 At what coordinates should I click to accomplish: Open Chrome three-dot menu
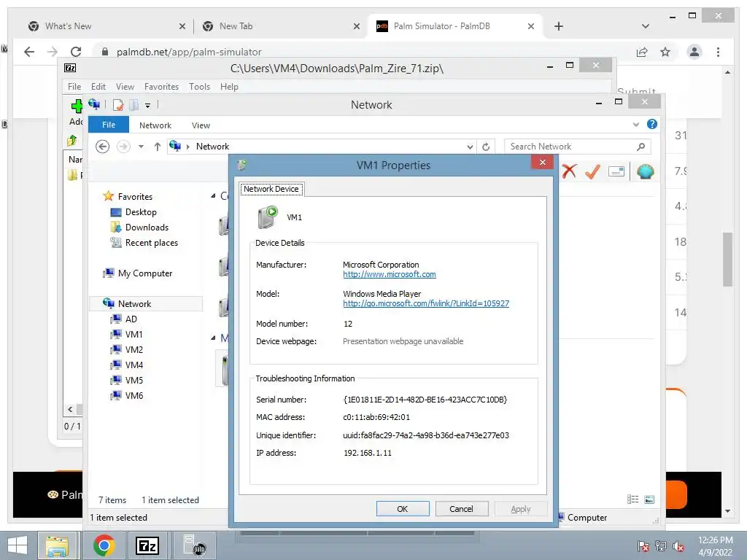(x=718, y=52)
